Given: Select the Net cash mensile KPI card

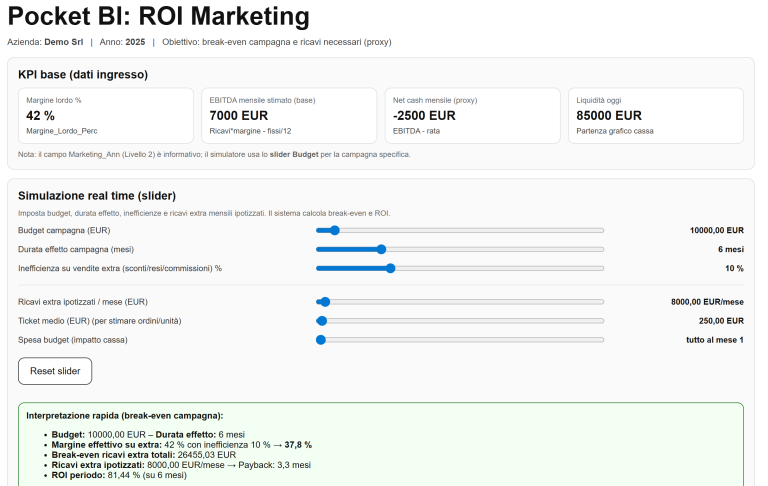Looking at the screenshot, I should 472,115.
